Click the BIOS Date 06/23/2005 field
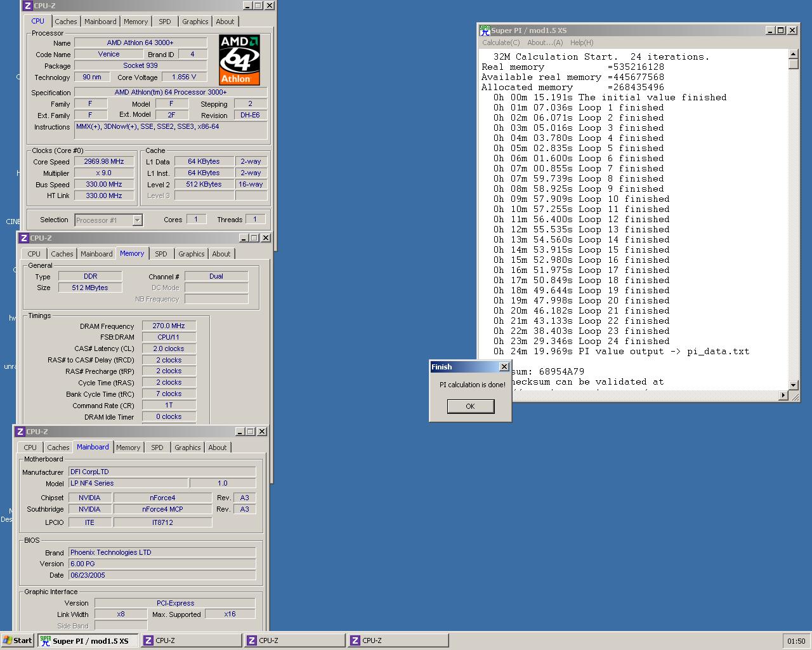 [162, 575]
